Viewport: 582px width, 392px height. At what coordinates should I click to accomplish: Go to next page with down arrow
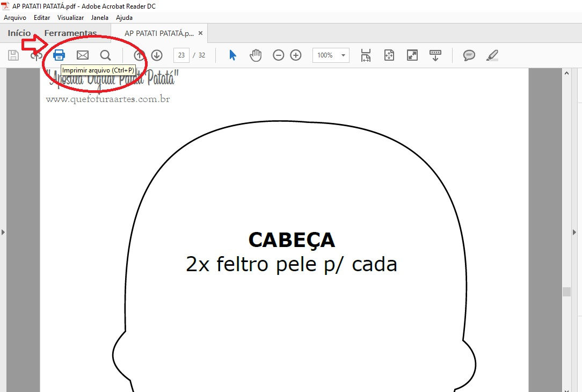coord(156,55)
